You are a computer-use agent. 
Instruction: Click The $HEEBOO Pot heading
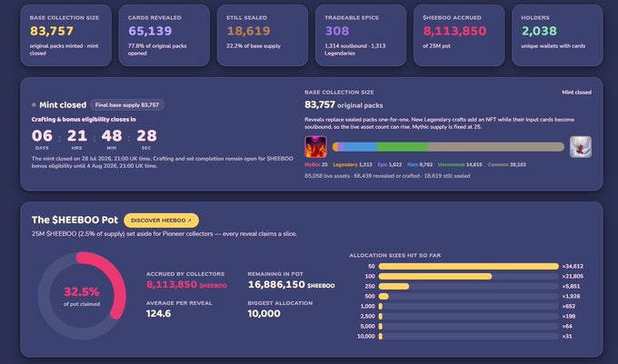75,220
